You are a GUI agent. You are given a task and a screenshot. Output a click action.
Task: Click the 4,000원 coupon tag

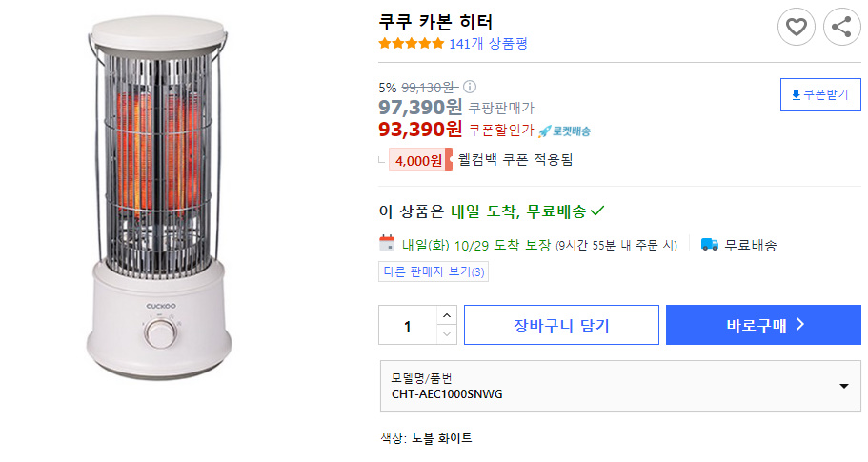click(x=420, y=160)
